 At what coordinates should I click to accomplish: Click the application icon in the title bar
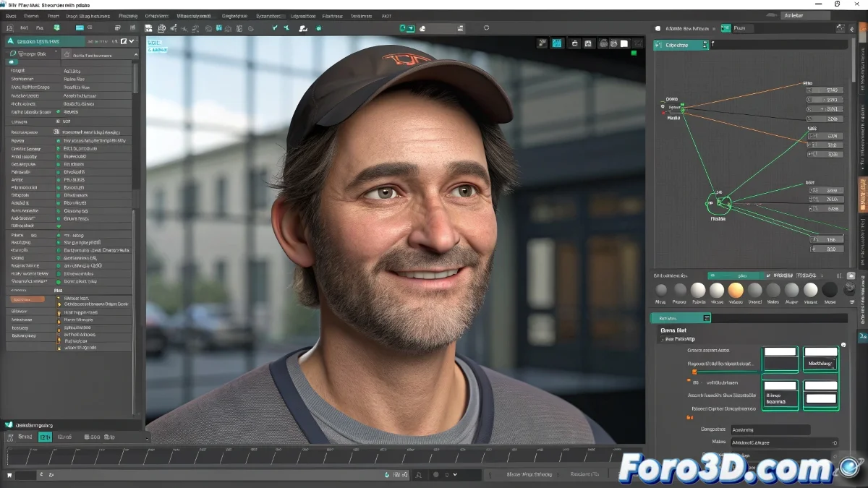(x=4, y=4)
